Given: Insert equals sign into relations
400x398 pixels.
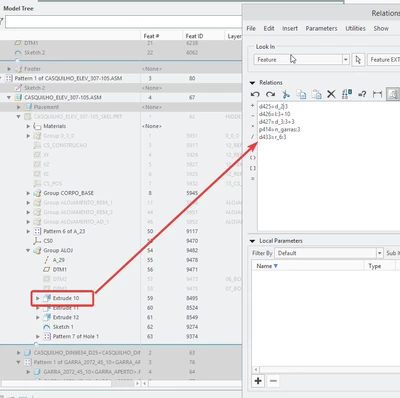Looking at the screenshot, I should point(253,179).
